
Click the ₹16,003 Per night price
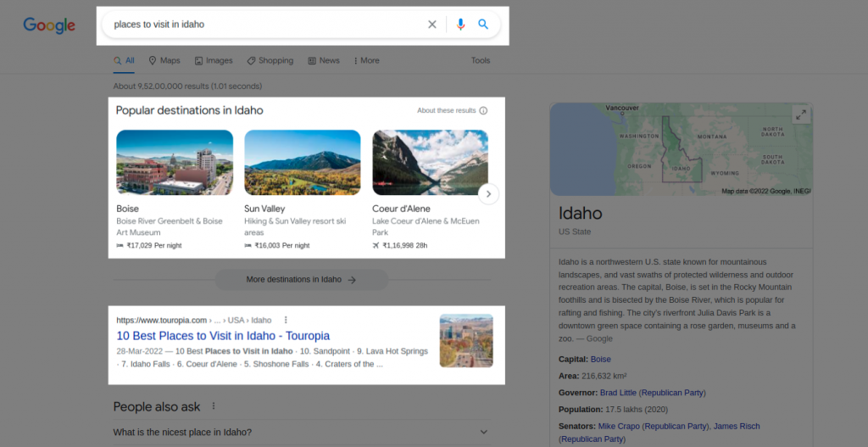pyautogui.click(x=277, y=245)
